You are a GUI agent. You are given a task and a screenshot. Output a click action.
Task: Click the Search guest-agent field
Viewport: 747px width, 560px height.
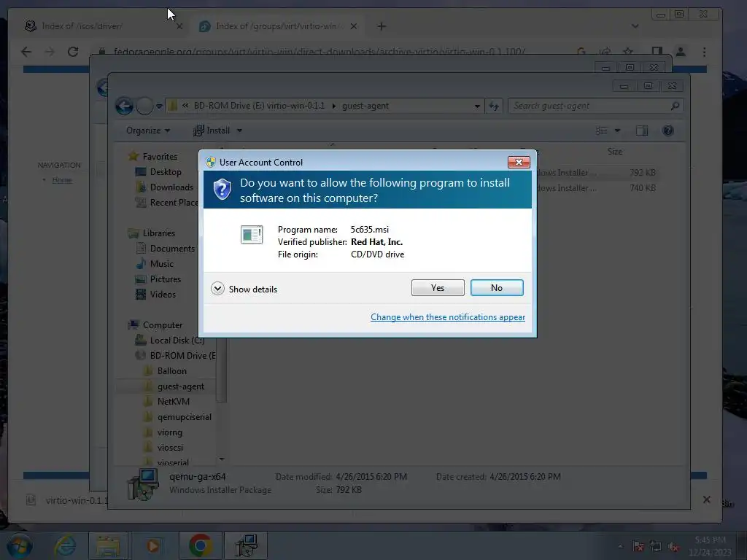tap(595, 106)
